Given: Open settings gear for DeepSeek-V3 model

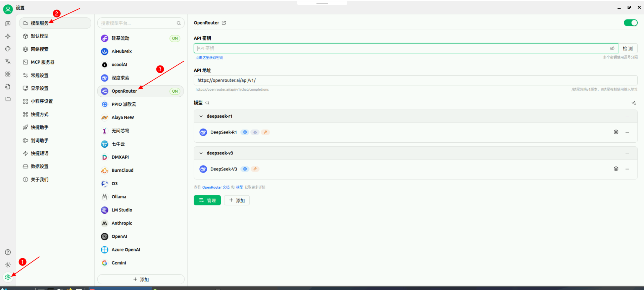Looking at the screenshot, I should coord(616,169).
